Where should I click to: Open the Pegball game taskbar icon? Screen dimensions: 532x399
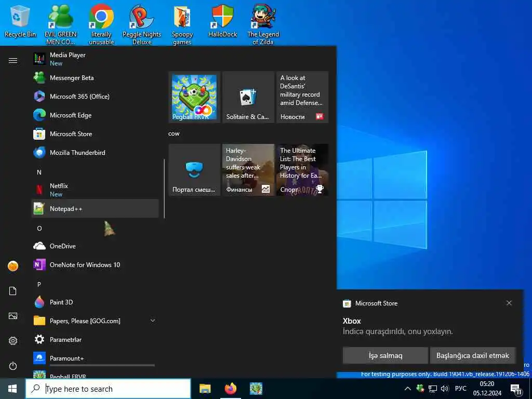click(x=256, y=389)
